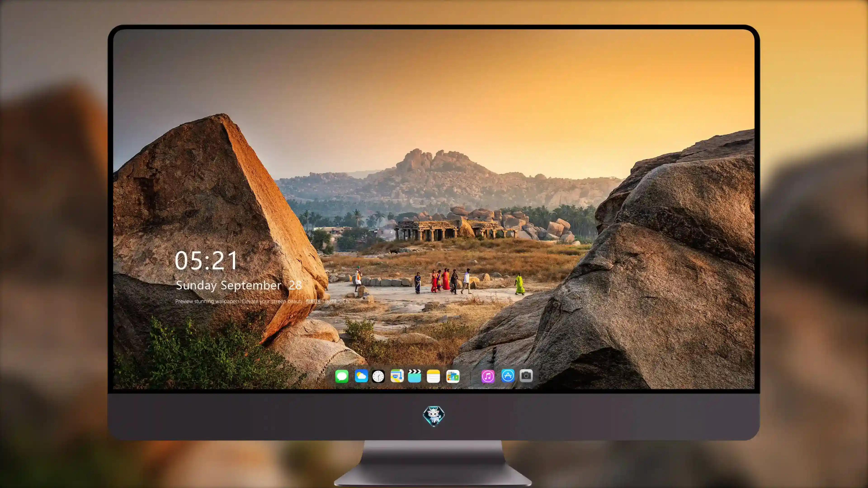Launch the pink iTunes music app

click(x=488, y=376)
